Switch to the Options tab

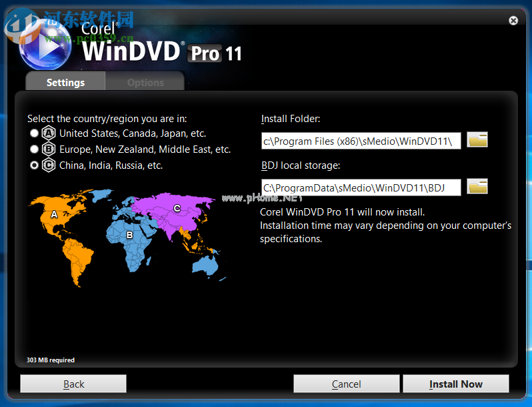(145, 82)
